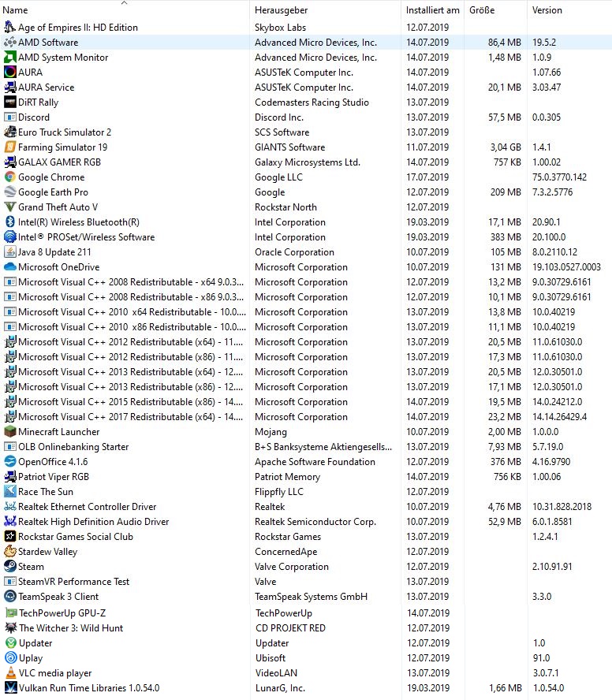Viewport: 612px width, 700px height.
Task: Click the Steam icon
Action: pyautogui.click(x=9, y=567)
